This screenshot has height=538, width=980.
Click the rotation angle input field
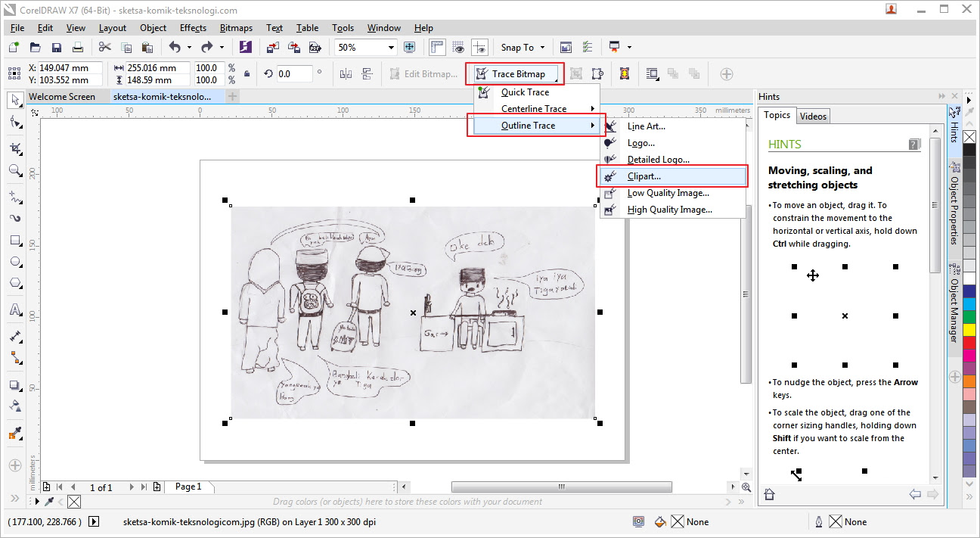pyautogui.click(x=294, y=74)
